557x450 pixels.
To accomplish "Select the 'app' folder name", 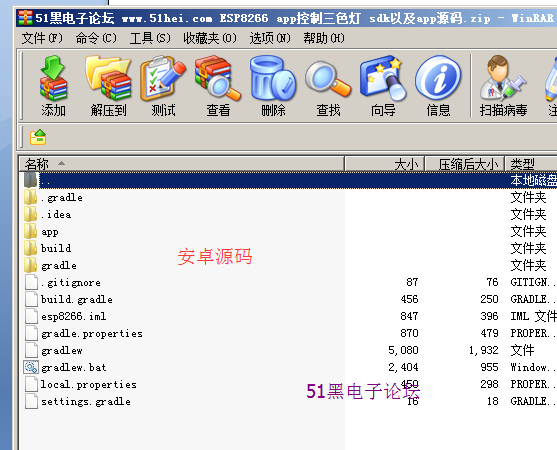I will tap(50, 232).
